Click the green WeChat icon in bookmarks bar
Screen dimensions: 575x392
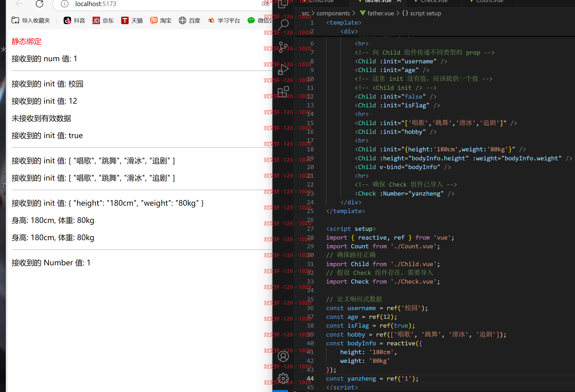[x=251, y=20]
